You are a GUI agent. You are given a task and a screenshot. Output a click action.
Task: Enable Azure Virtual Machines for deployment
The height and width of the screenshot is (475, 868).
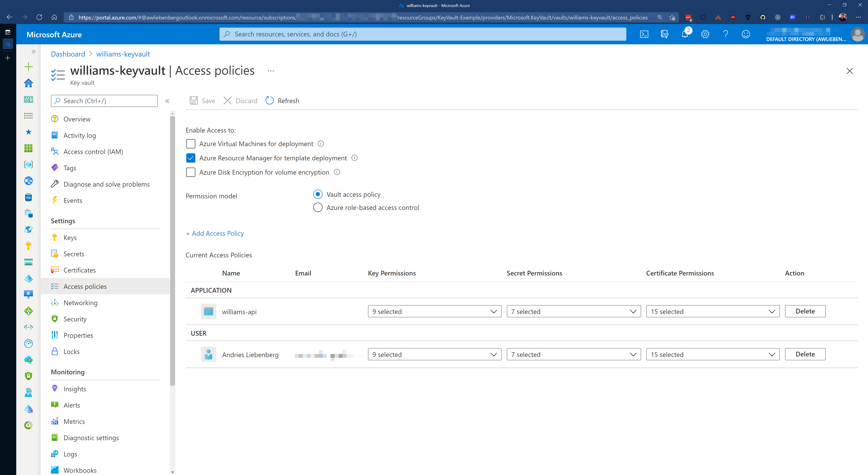(x=191, y=144)
